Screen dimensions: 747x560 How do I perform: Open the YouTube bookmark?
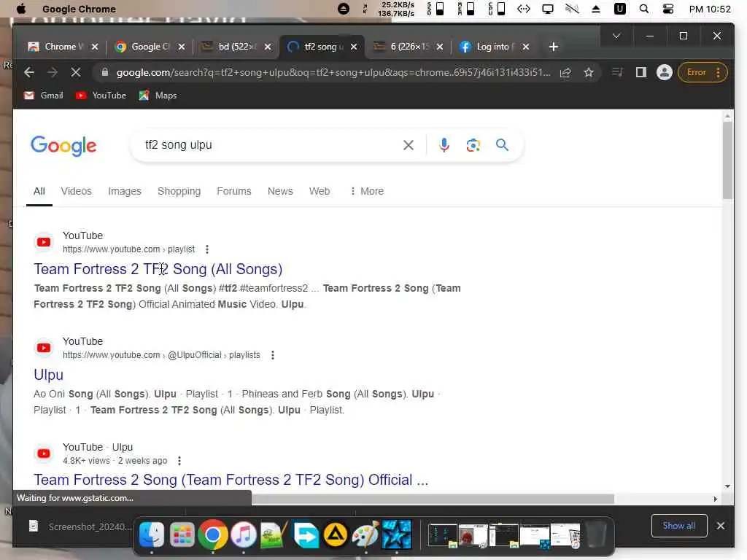tap(101, 96)
